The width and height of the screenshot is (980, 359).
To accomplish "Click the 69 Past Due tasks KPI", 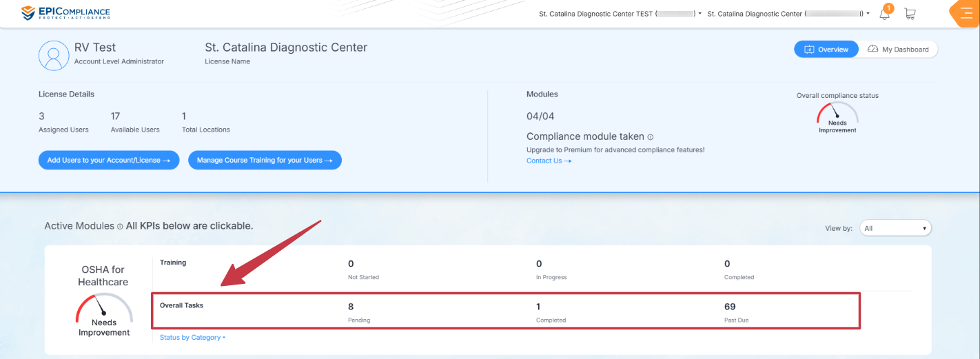I will tap(735, 311).
